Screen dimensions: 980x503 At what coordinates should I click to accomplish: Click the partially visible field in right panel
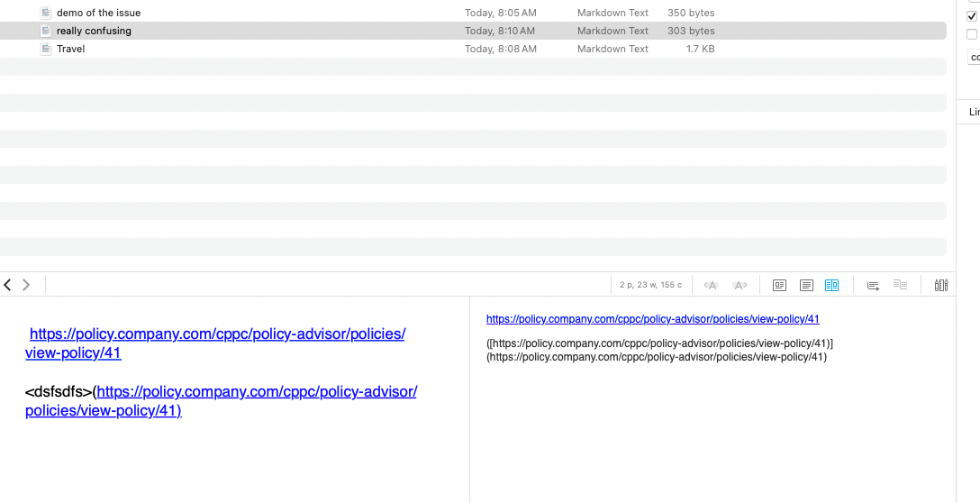974,57
